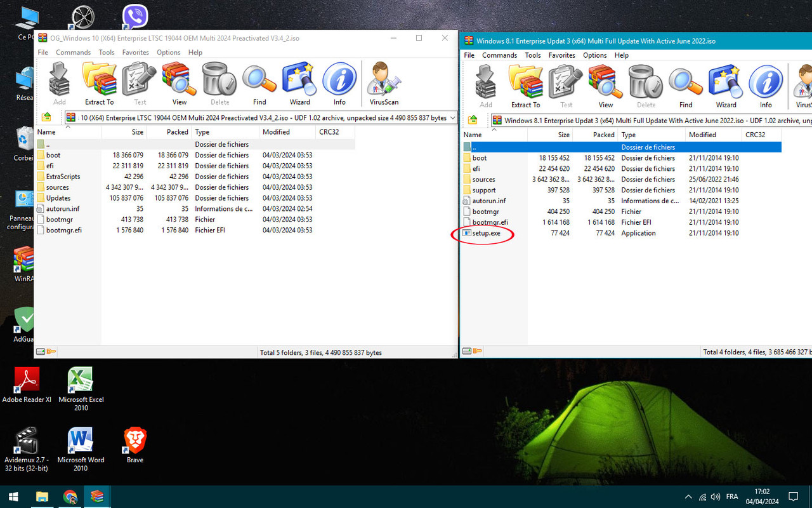Select autorun.inf in Windows 10 archive
Image resolution: width=812 pixels, height=508 pixels.
[x=62, y=209]
